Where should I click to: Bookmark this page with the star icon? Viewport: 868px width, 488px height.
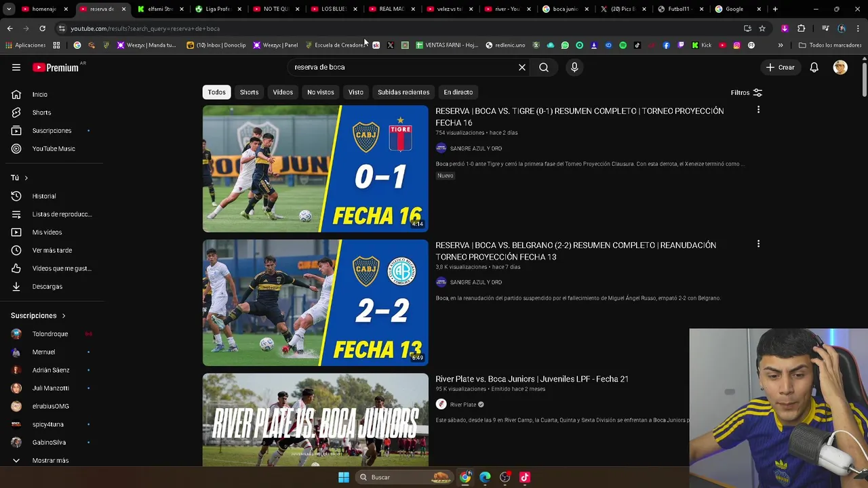click(x=762, y=28)
